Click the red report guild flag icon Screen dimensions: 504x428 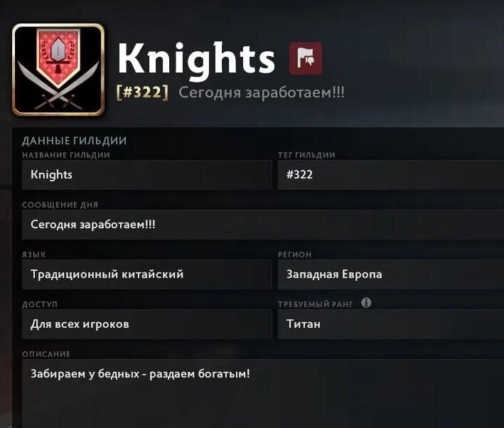point(306,58)
